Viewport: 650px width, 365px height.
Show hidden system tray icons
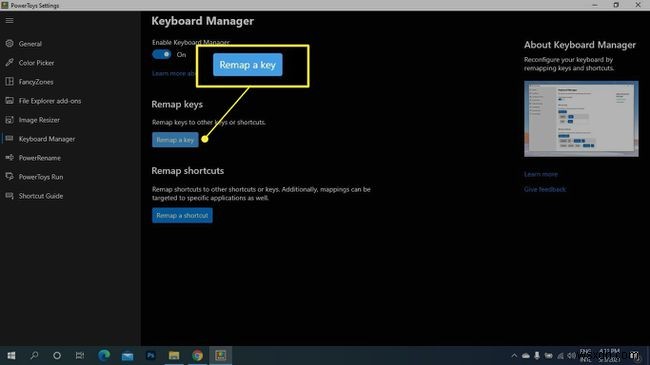coord(514,355)
